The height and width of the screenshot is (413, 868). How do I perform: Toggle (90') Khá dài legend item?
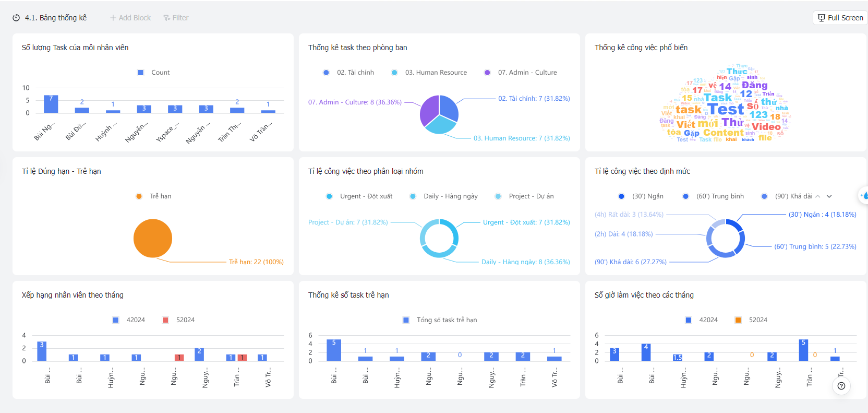(x=787, y=196)
